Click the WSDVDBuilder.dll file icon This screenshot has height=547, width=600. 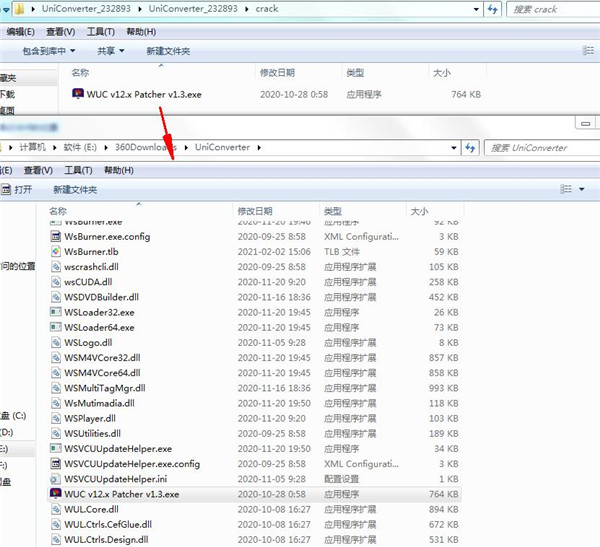(56, 297)
